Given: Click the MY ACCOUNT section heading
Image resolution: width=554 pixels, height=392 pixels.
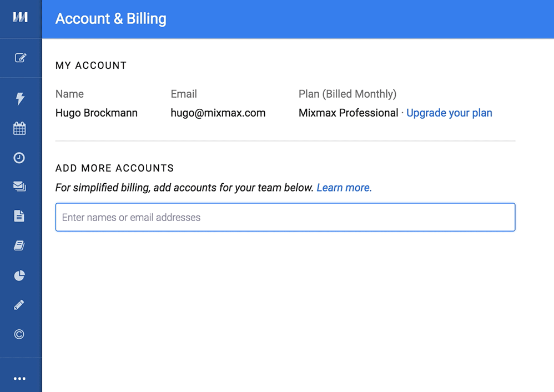Looking at the screenshot, I should pos(91,66).
